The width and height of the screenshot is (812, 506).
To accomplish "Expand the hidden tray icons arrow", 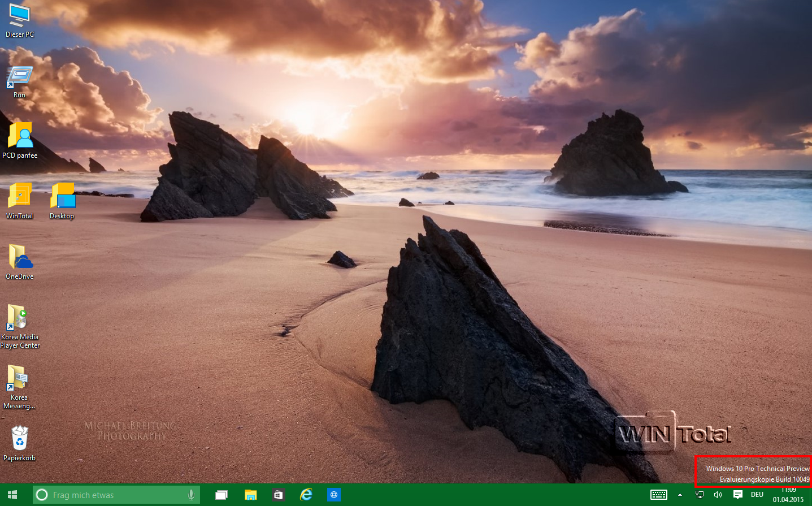I will pos(680,495).
